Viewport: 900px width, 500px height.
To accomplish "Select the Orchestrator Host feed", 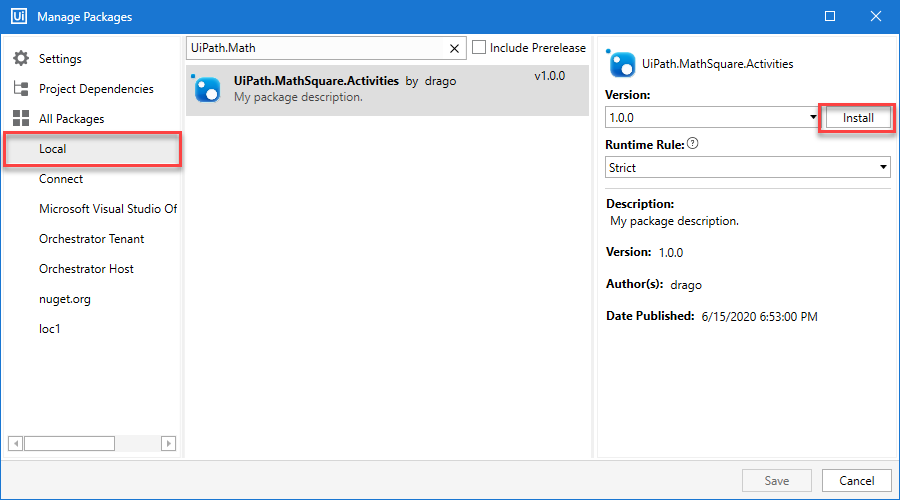I will (86, 269).
